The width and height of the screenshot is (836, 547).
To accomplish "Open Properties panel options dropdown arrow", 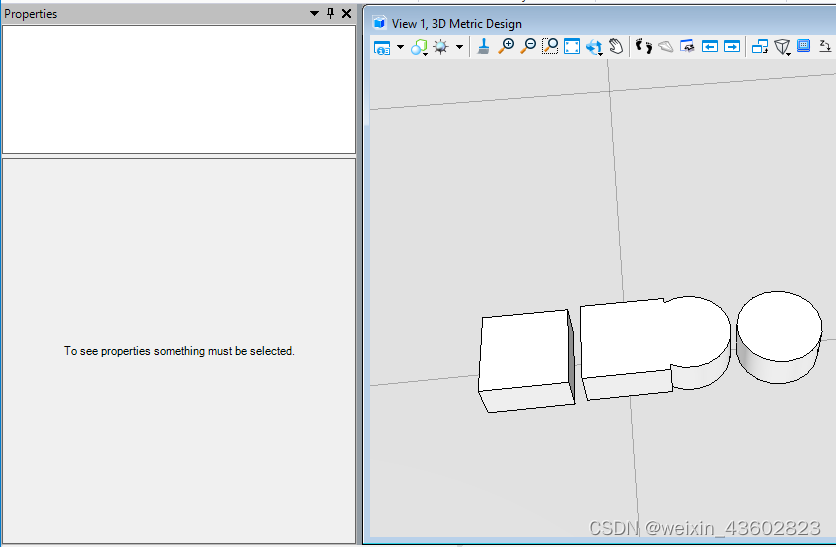I will 314,13.
